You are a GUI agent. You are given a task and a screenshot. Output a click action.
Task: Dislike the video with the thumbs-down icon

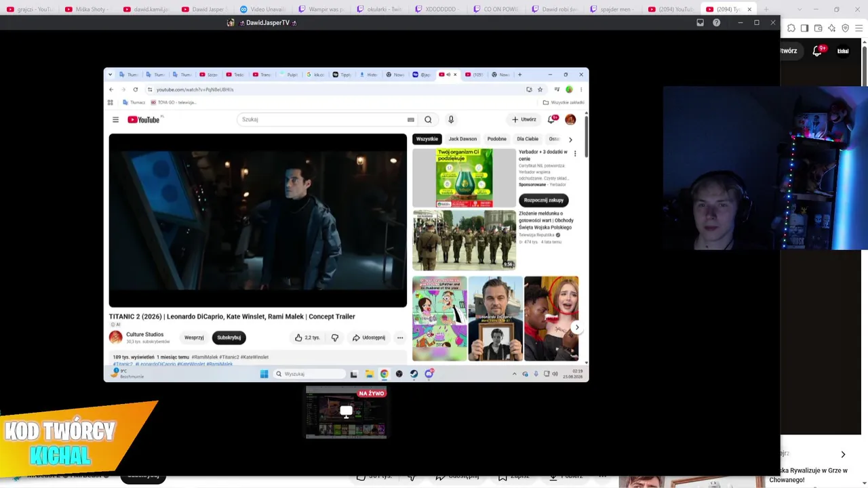point(334,338)
